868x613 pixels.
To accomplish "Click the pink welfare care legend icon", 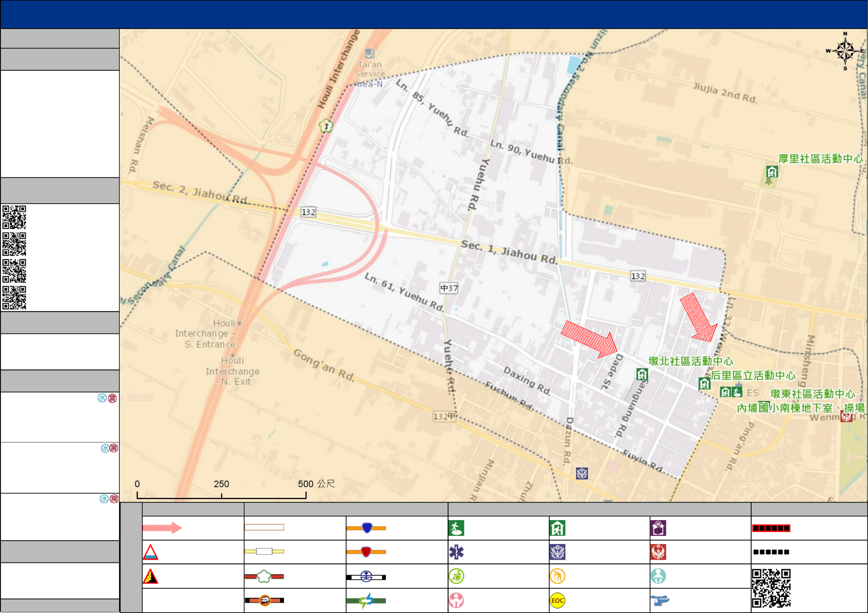I will pyautogui.click(x=456, y=600).
